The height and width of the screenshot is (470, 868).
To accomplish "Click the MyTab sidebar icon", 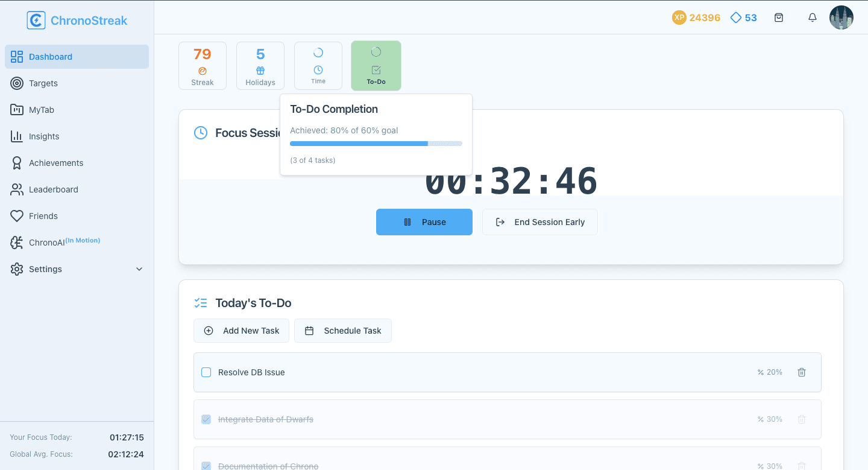I will (17, 110).
